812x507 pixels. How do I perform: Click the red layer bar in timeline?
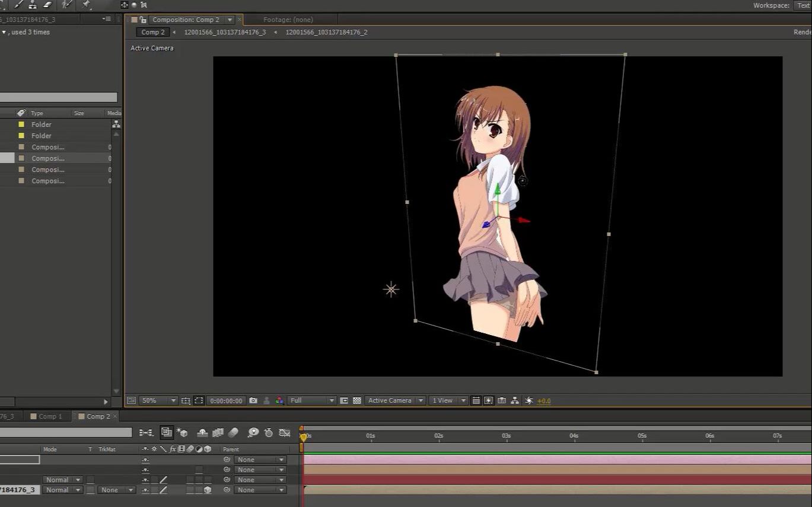[558, 480]
